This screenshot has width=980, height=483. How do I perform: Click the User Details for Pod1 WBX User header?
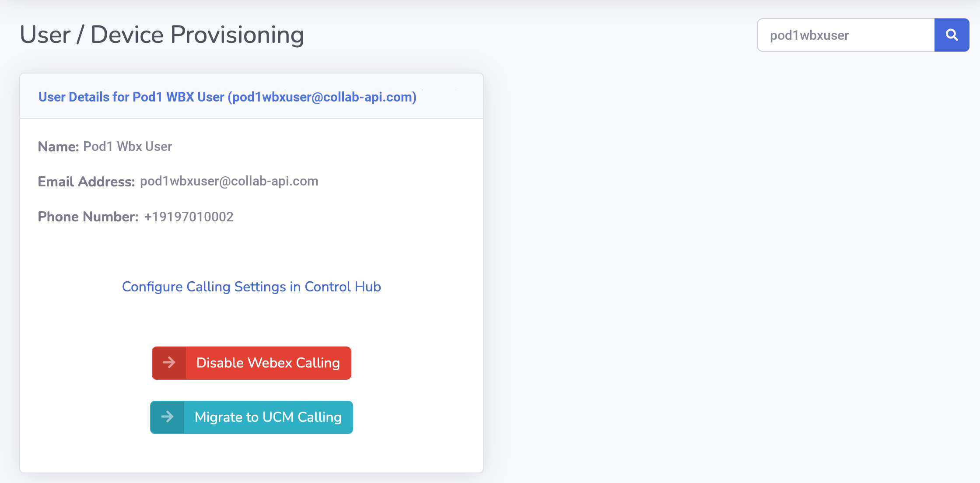click(x=227, y=97)
